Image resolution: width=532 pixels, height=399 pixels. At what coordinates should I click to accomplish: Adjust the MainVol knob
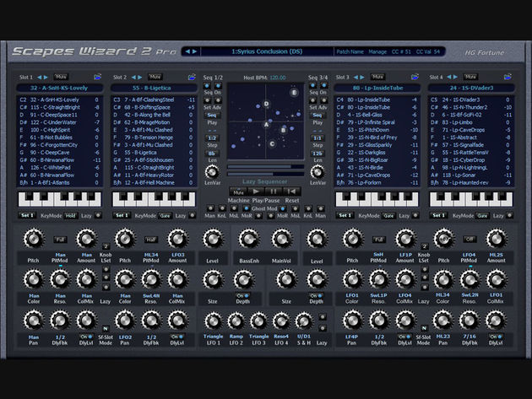click(x=281, y=239)
